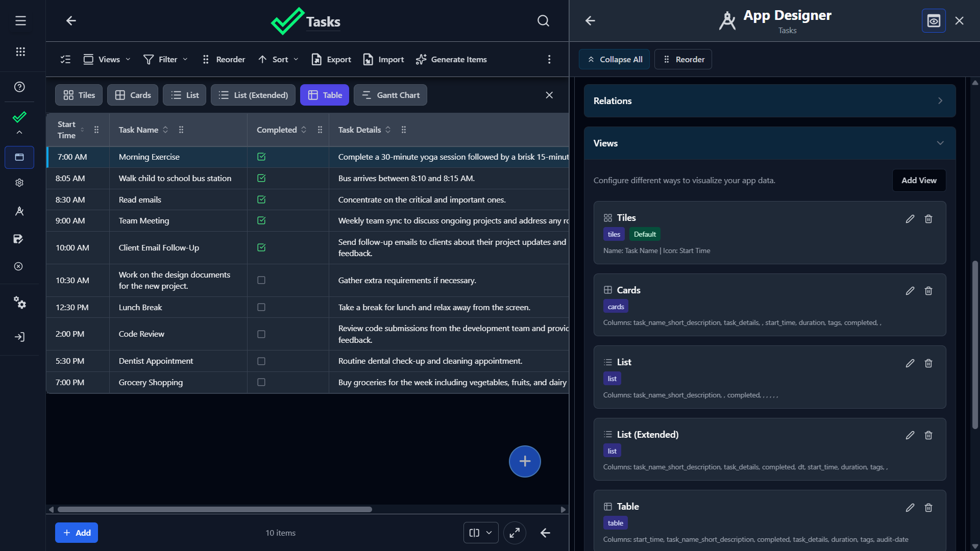Click the round floating plus button

(x=525, y=461)
